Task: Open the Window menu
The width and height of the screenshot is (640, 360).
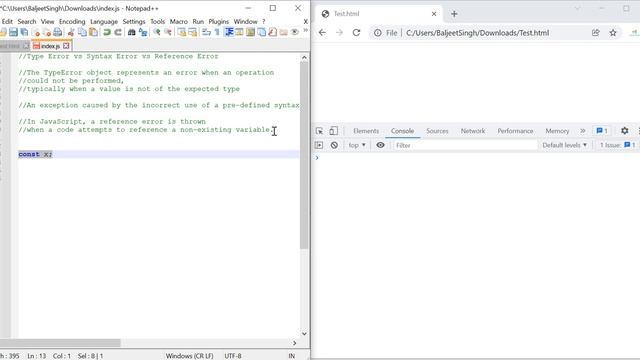Action: pos(245,22)
